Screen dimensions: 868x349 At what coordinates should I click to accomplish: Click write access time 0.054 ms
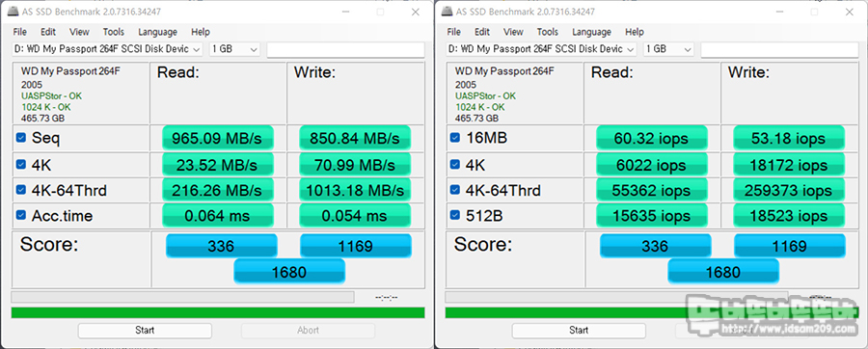[355, 215]
